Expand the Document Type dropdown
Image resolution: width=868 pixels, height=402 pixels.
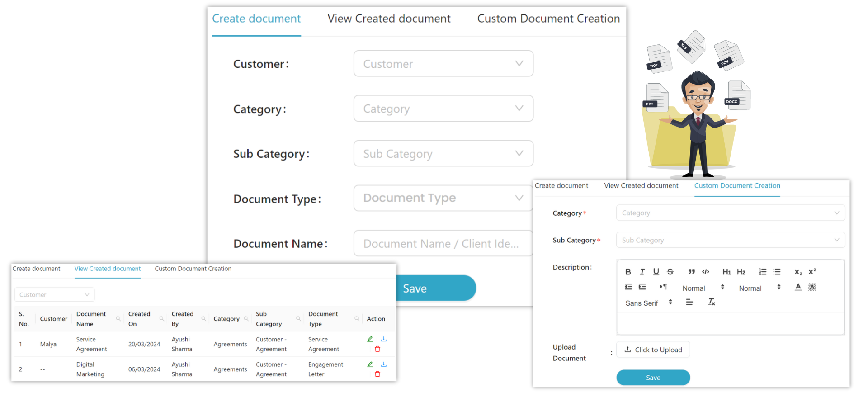tap(443, 198)
